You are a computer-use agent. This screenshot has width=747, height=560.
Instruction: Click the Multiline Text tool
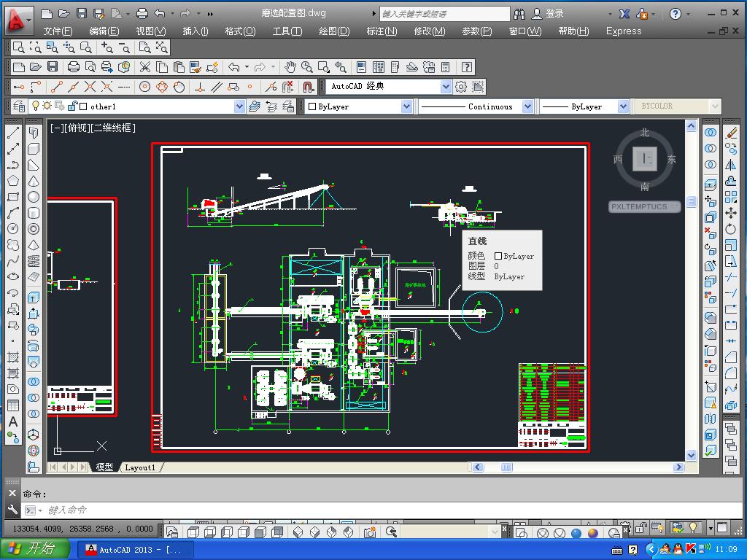(13, 421)
